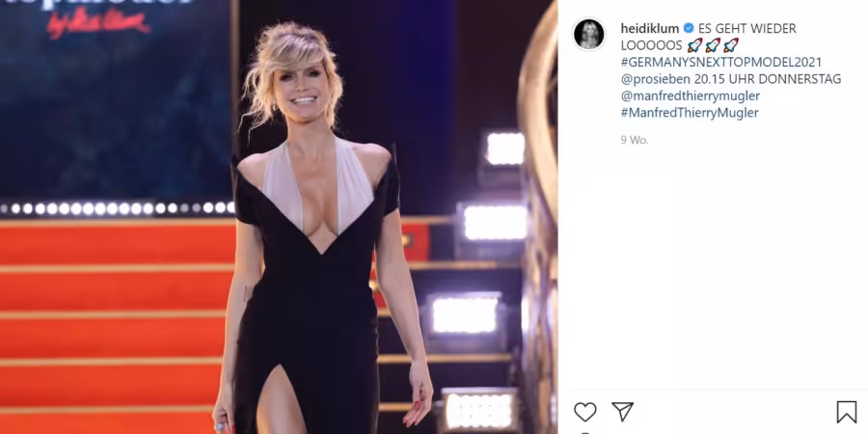Save the post with the bookmark icon

pyautogui.click(x=847, y=412)
